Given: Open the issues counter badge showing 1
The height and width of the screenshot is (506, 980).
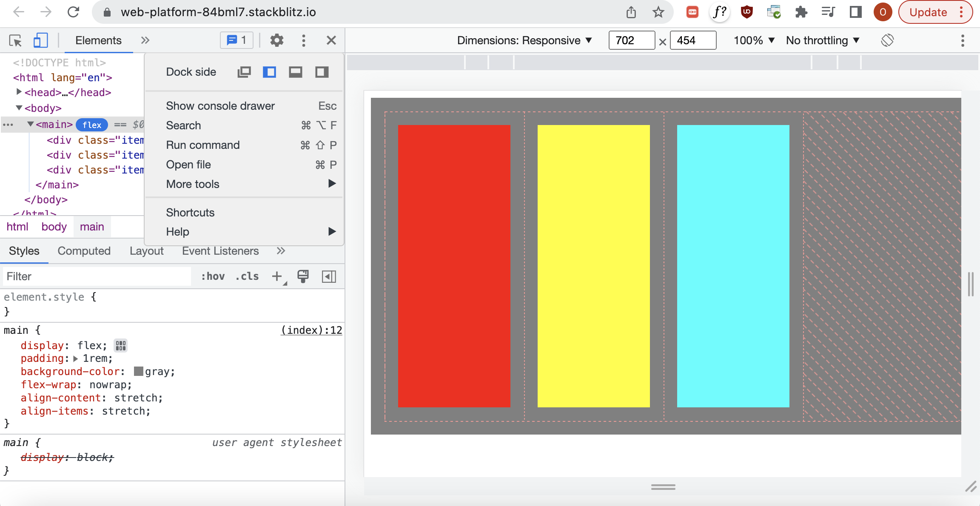Looking at the screenshot, I should pos(236,40).
